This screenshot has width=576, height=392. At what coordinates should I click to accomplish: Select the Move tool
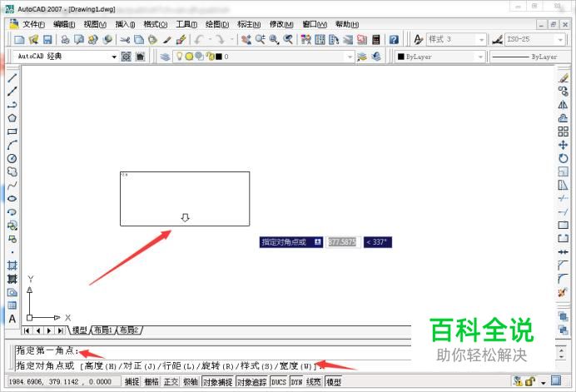pos(564,145)
